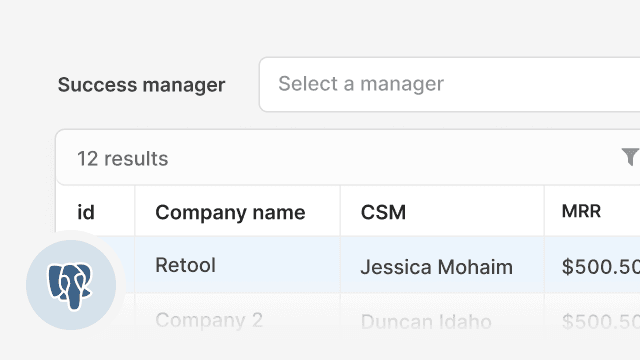Viewport: 640px width, 360px height.
Task: Select the Company 2 cell
Action: pos(209,320)
